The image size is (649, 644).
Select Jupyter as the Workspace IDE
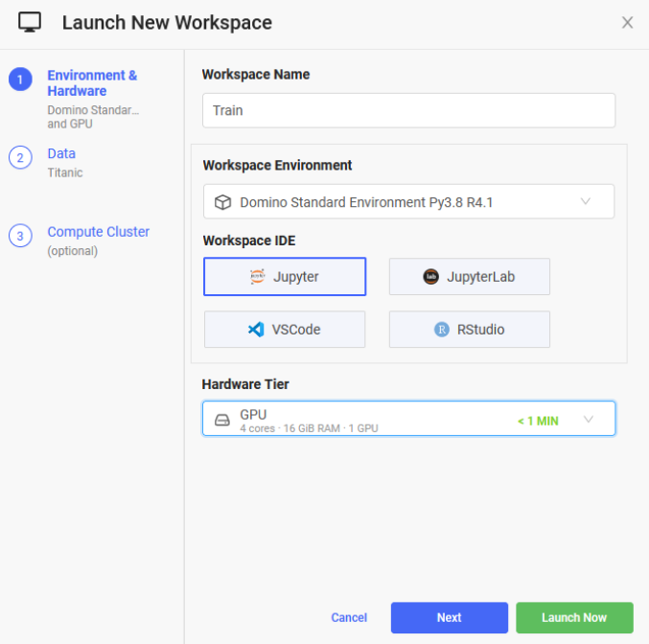coord(285,276)
